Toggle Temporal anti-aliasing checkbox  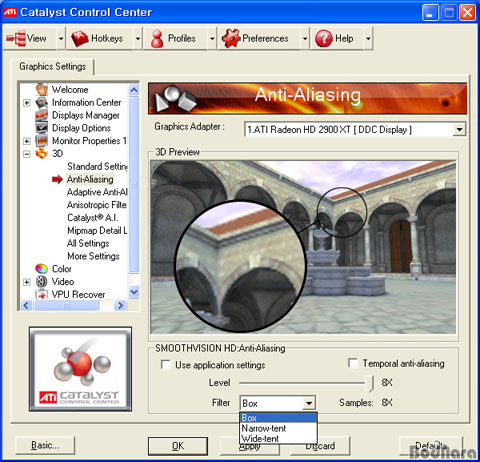pos(353,363)
